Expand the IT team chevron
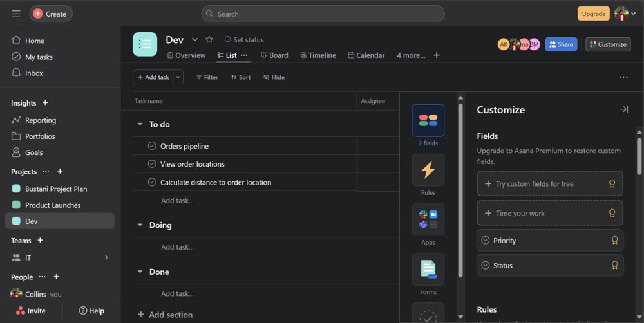 106,257
